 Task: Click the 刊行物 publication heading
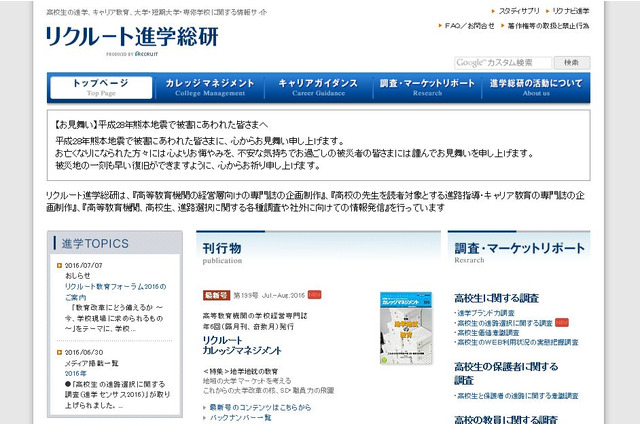coord(222,248)
